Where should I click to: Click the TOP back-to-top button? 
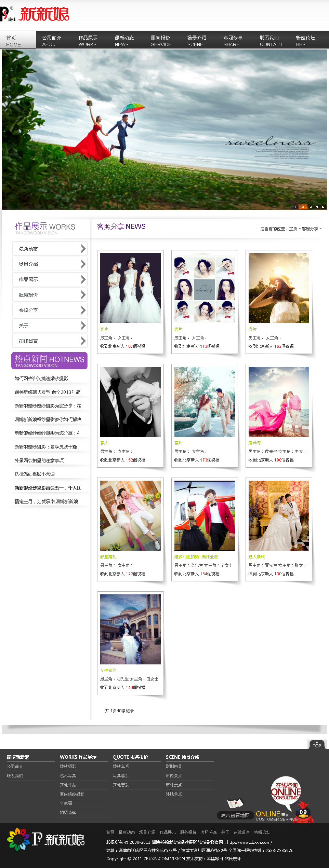pos(317,744)
